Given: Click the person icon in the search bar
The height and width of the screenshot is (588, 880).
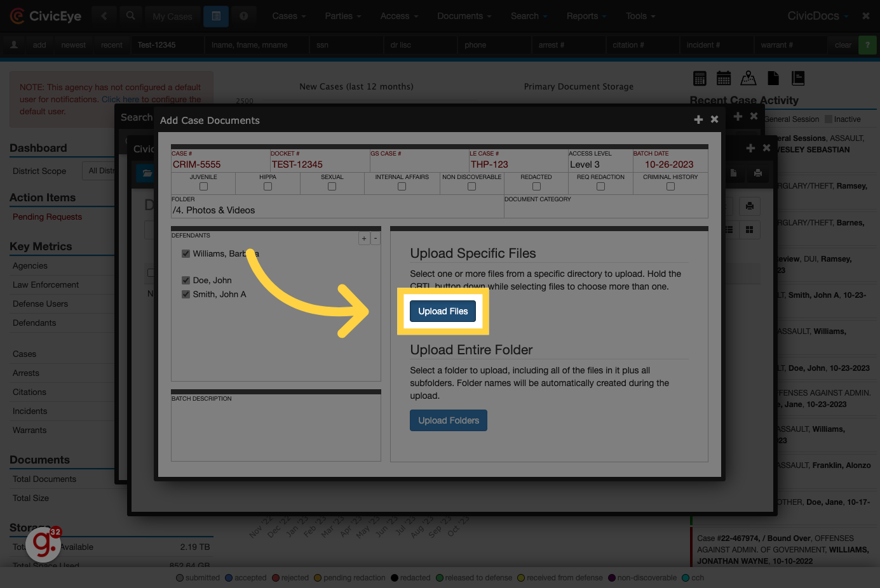Looking at the screenshot, I should 14,44.
